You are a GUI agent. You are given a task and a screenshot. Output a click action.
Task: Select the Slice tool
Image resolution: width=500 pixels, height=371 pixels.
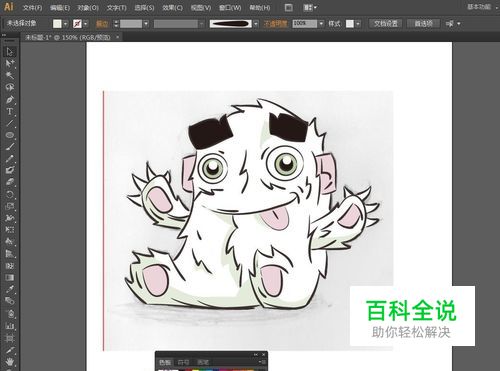tap(9, 349)
